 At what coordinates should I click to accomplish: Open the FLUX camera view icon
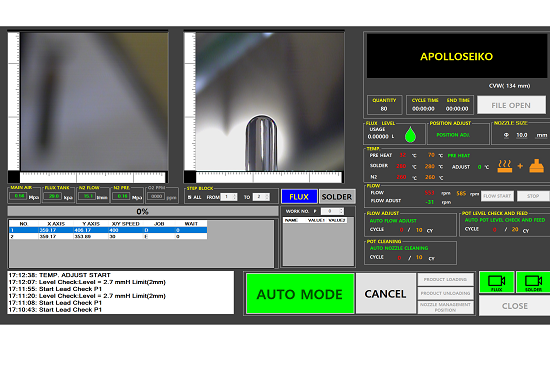pyautogui.click(x=497, y=282)
